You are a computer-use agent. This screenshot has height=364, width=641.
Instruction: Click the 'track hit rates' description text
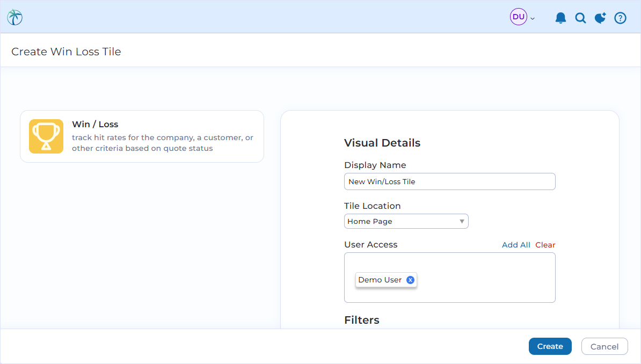coord(163,143)
